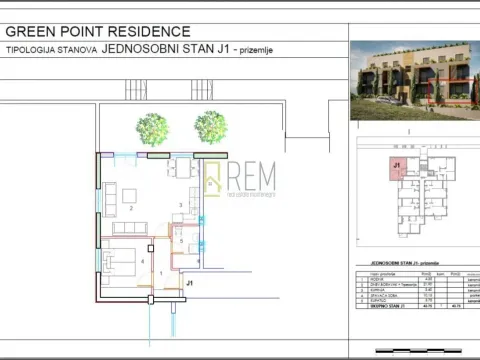Select the large JEDNOSOBNI STAN J1 heading
Viewport: 480px width, 360px height.
click(x=166, y=49)
